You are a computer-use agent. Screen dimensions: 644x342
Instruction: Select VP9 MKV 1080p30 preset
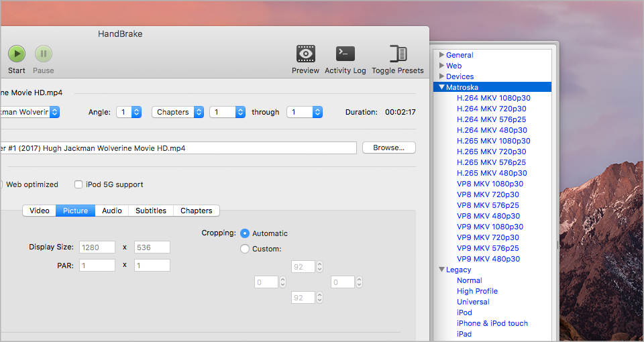pos(490,227)
